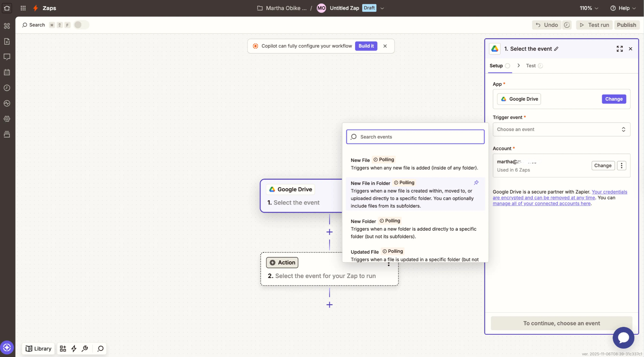This screenshot has width=644, height=357.
Task: Switch to the Setup tab
Action: pyautogui.click(x=500, y=66)
